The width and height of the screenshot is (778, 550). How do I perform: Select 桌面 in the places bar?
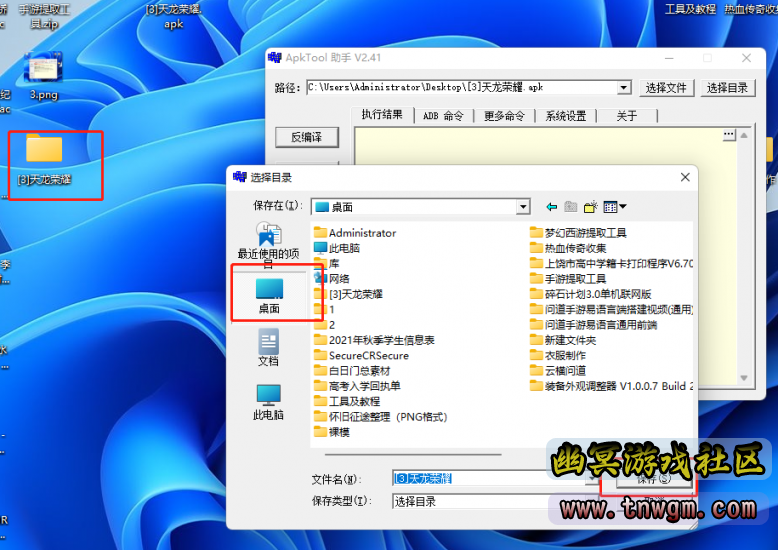(x=269, y=296)
